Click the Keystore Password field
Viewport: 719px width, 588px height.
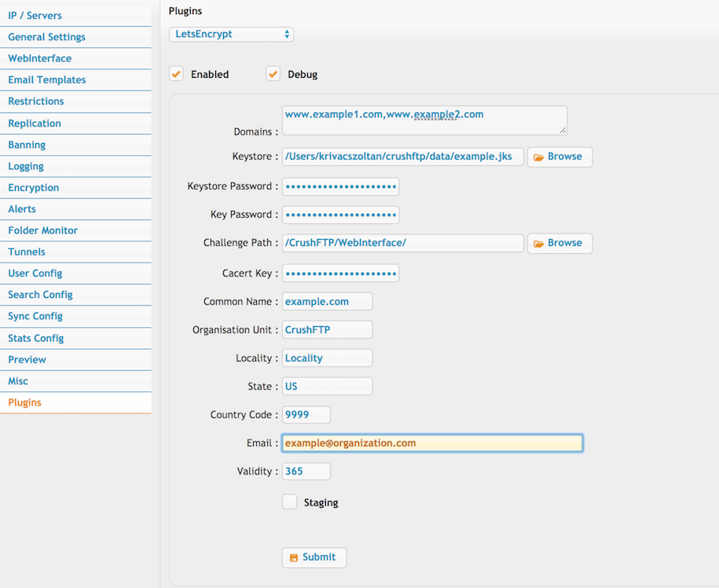pyautogui.click(x=341, y=186)
